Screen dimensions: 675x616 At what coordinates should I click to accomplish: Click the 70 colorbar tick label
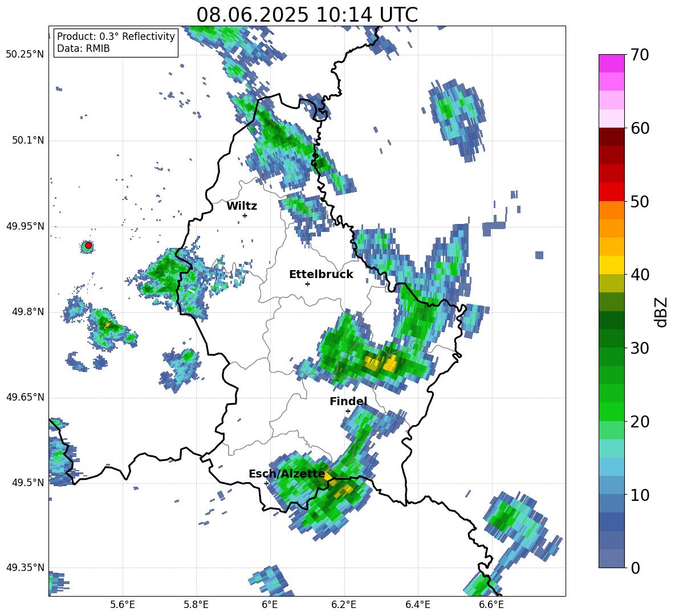click(640, 55)
